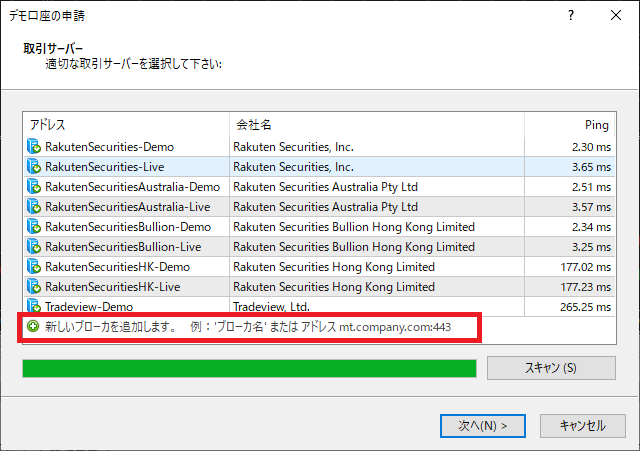
Task: Click ping value 2.30 ms
Action: [x=591, y=147]
